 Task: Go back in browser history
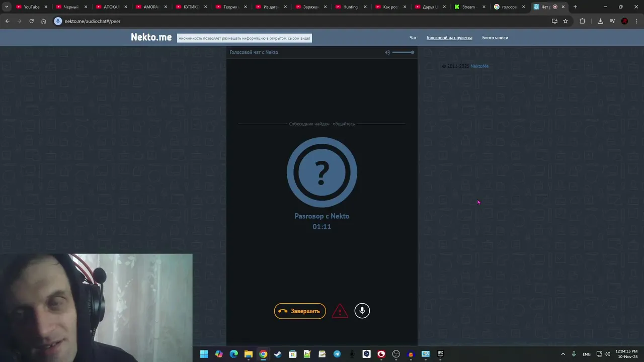click(x=7, y=21)
